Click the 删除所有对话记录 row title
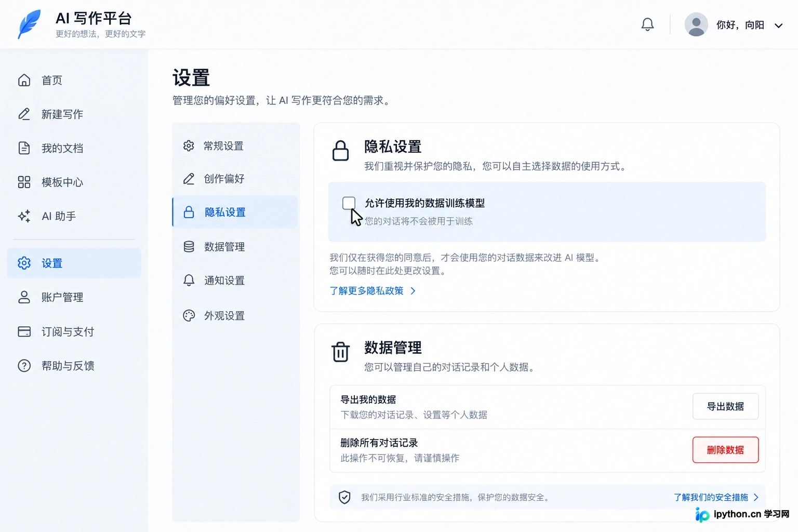 [379, 443]
